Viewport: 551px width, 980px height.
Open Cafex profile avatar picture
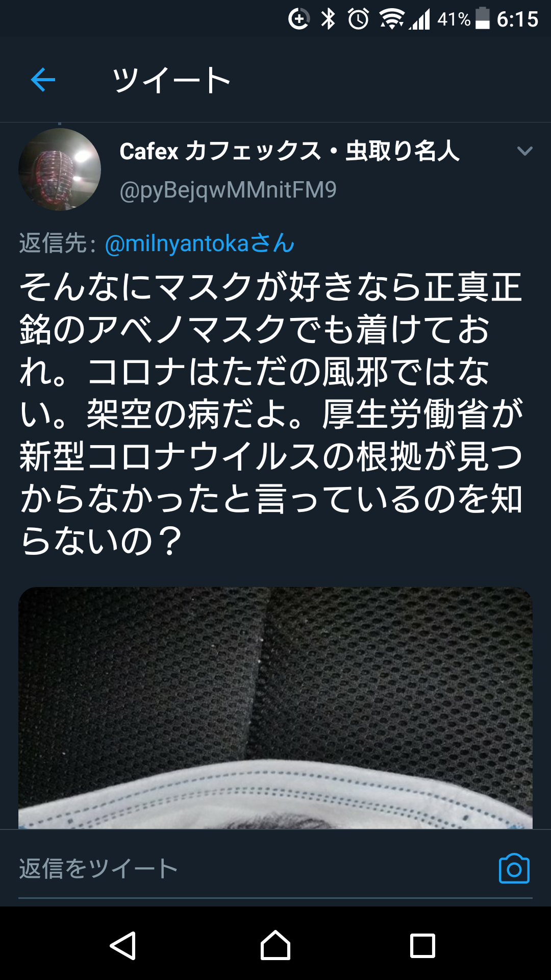[x=60, y=169]
